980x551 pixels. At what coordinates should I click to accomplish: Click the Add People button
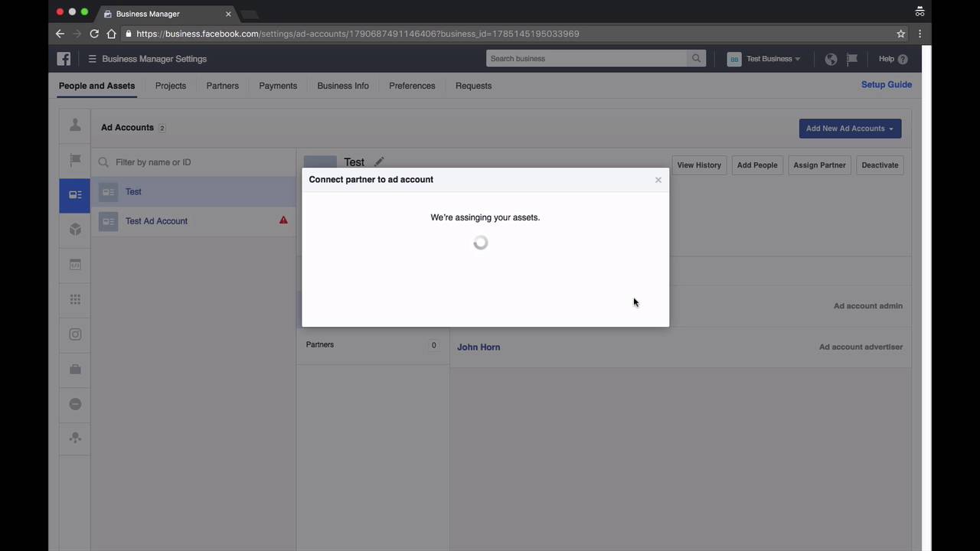757,165
